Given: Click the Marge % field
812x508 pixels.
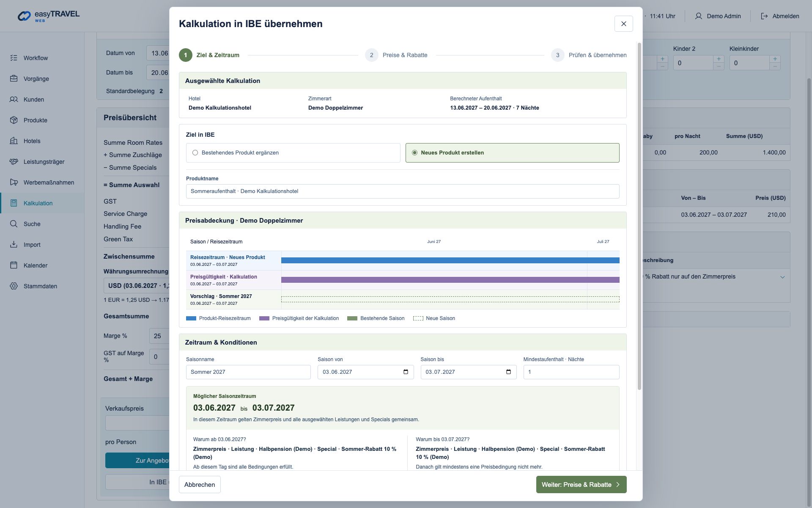Looking at the screenshot, I should 159,336.
